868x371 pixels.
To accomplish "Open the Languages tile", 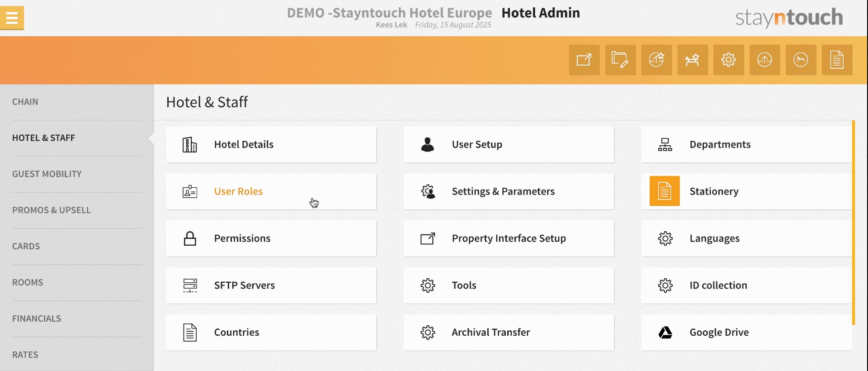I will (747, 238).
